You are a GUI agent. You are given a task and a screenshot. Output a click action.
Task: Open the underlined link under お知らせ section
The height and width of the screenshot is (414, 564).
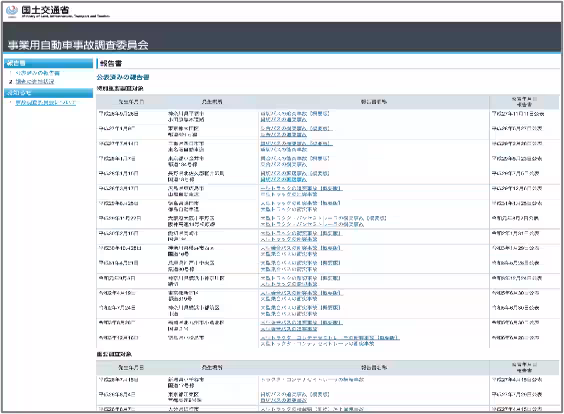point(45,103)
